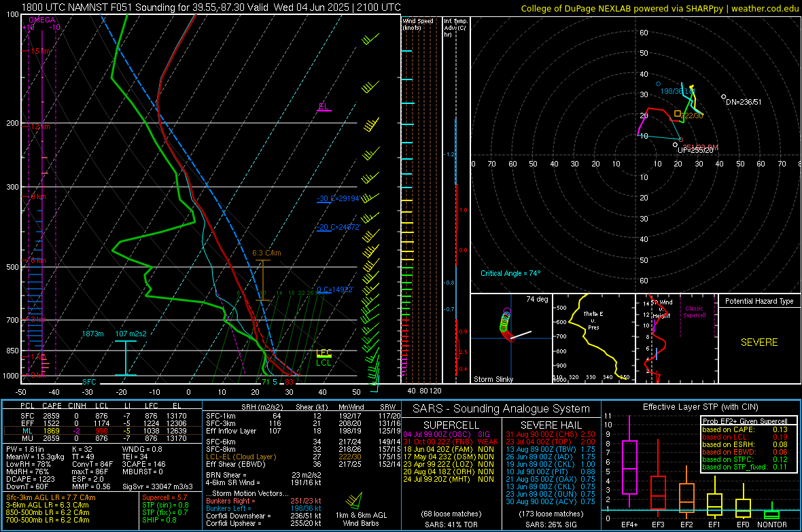Click the '6.3 C/km' lapse rate annotation
This screenshot has height=532, width=802.
pos(266,253)
